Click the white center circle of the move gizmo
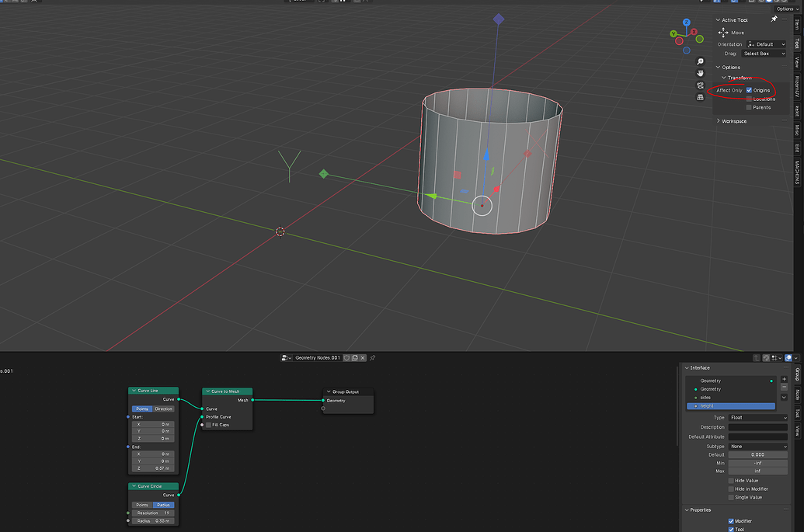This screenshot has width=804, height=532. click(x=482, y=206)
